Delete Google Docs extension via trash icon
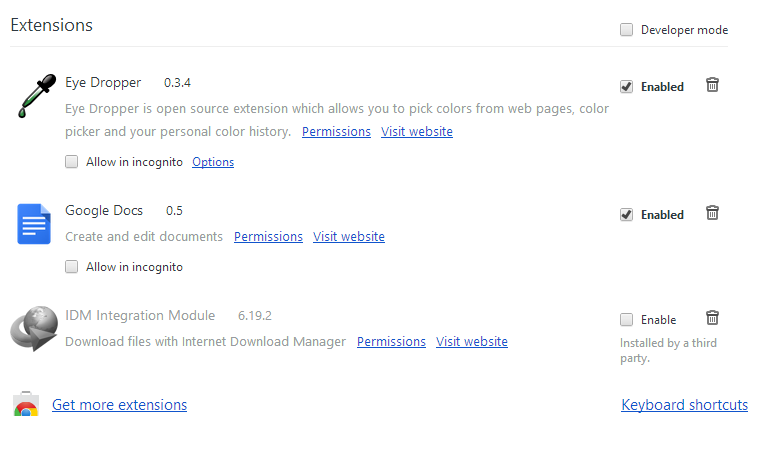771x459 pixels. pos(712,213)
